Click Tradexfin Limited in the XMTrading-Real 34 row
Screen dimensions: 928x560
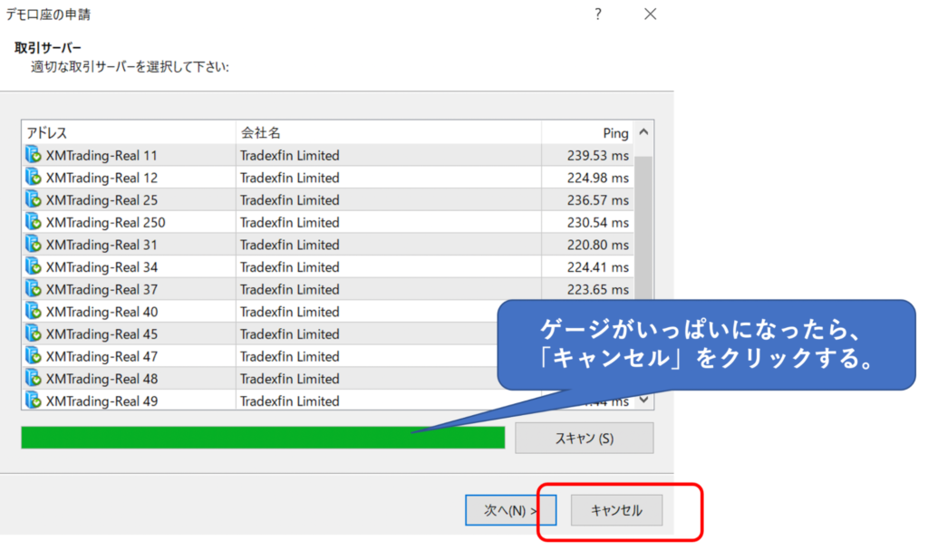(289, 267)
